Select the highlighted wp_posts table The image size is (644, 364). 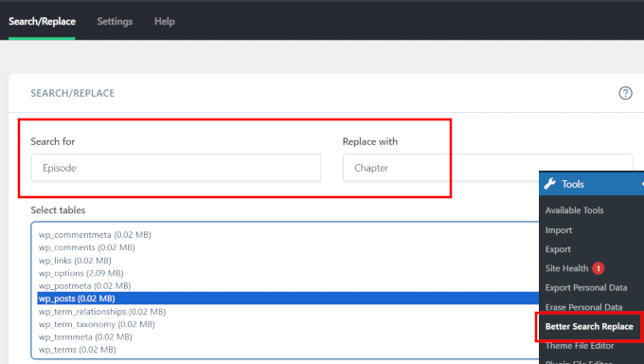[288, 299]
